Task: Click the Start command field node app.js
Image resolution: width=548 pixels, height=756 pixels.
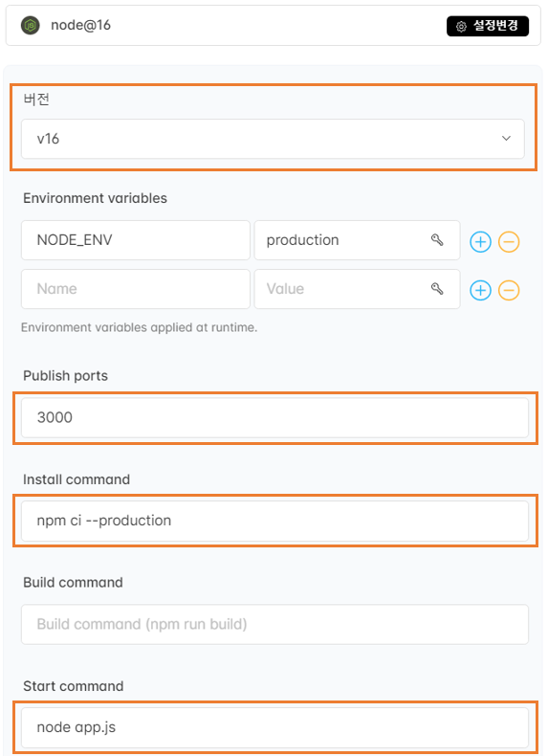Action: [274, 727]
